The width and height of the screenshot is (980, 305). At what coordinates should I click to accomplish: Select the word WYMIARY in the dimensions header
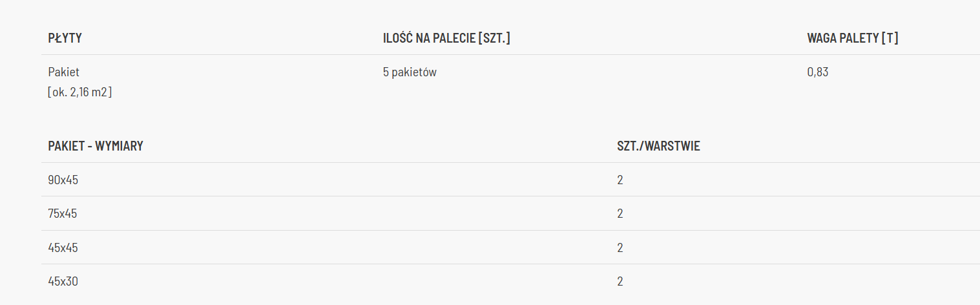point(119,146)
